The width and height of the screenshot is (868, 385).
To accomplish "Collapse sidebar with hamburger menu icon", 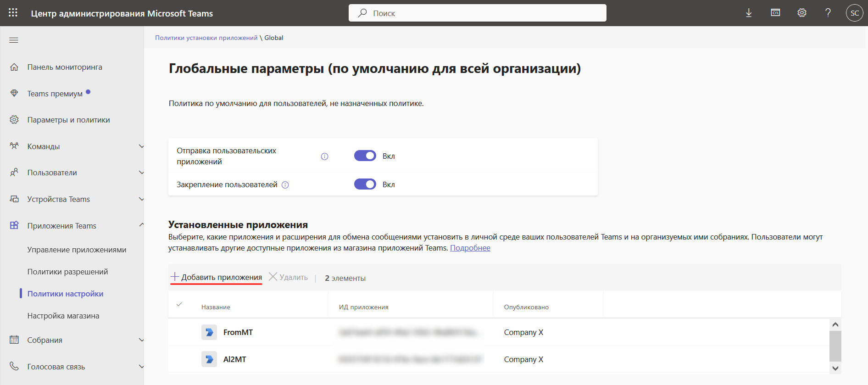I will click(14, 40).
